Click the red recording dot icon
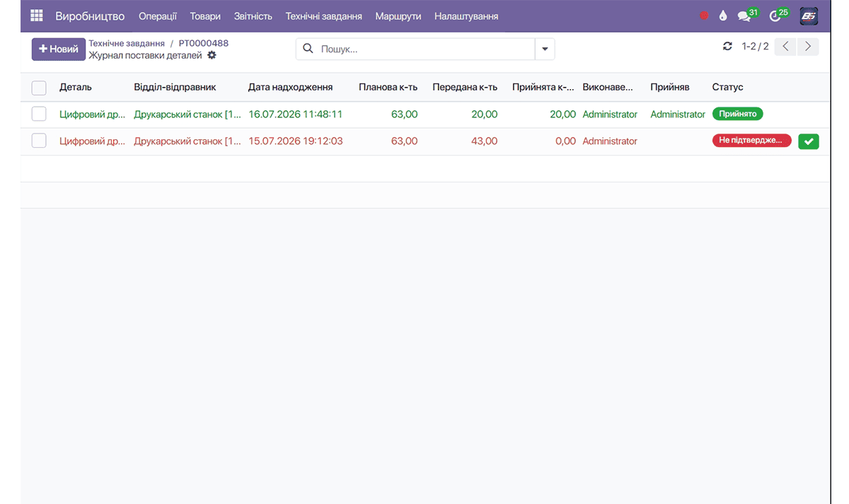Image resolution: width=849 pixels, height=504 pixels. click(704, 16)
